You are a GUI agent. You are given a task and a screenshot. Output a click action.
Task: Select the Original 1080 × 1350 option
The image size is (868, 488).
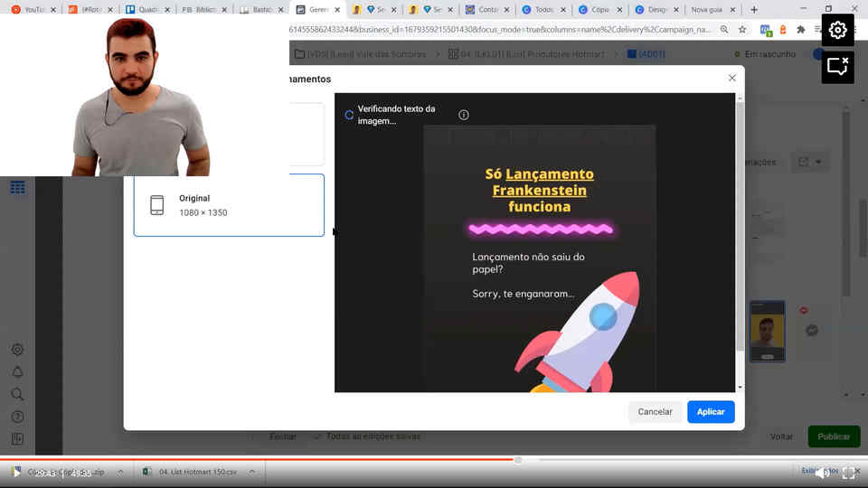[229, 205]
